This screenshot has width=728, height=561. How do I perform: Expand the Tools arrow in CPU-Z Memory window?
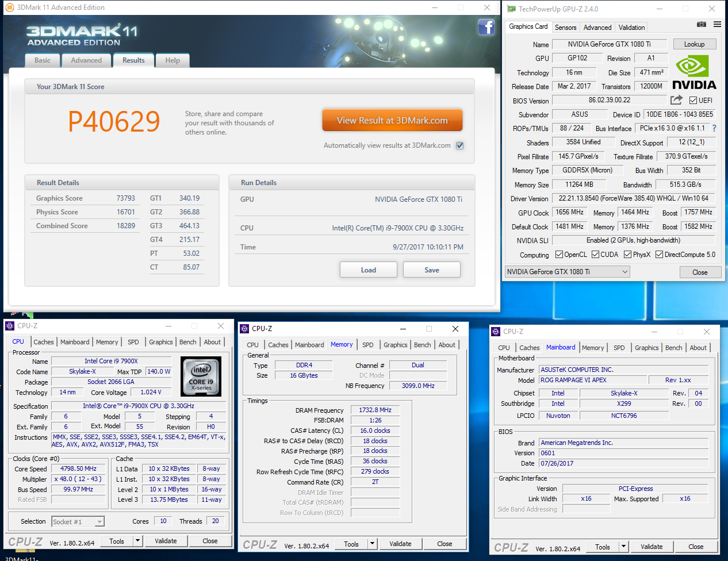pos(372,544)
